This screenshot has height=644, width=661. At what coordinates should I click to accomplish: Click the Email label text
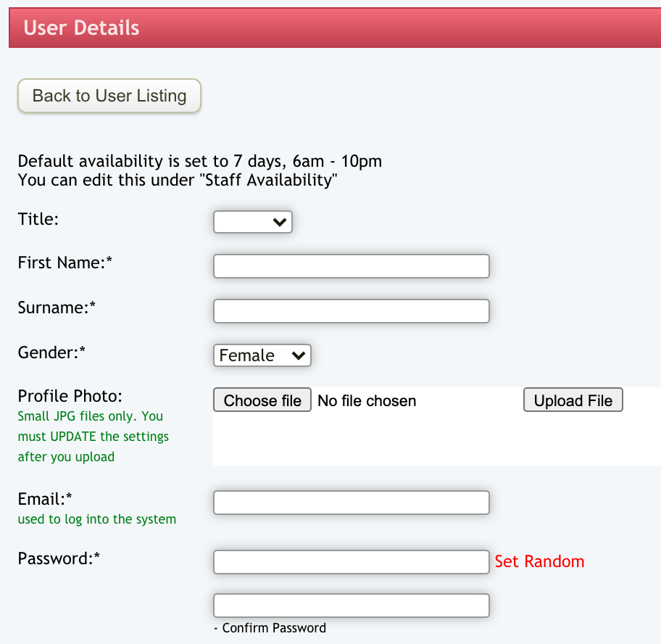tap(46, 499)
